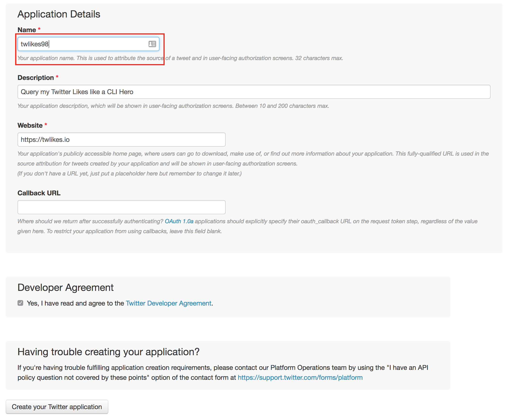Click the 'Having trouble creating your application?' heading
This screenshot has width=510, height=420.
[108, 352]
